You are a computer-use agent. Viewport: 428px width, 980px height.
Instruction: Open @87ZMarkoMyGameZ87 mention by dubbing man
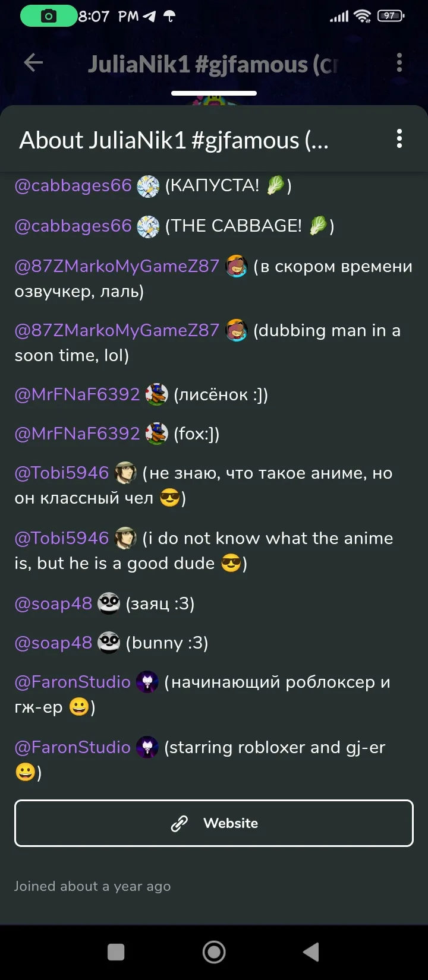click(117, 331)
